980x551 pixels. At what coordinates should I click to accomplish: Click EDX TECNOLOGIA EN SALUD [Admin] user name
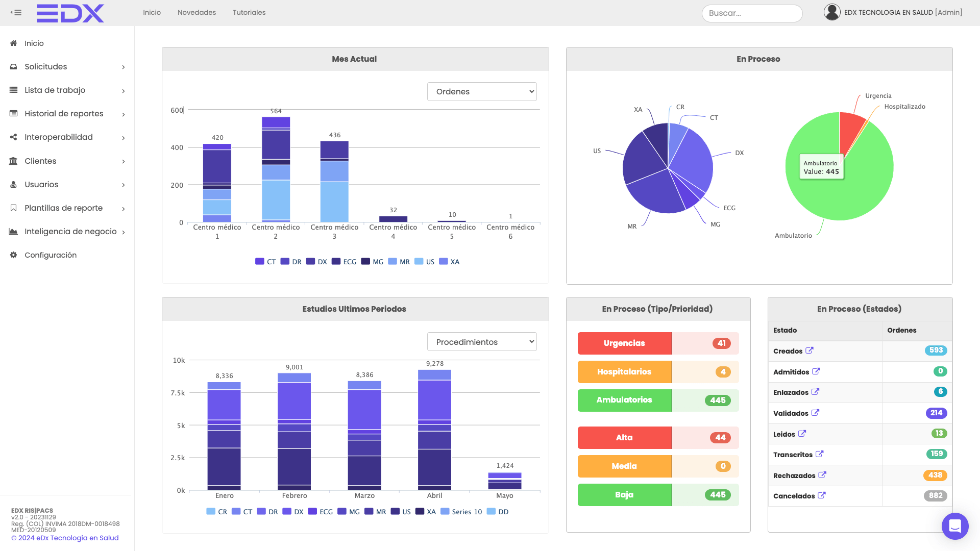903,12
